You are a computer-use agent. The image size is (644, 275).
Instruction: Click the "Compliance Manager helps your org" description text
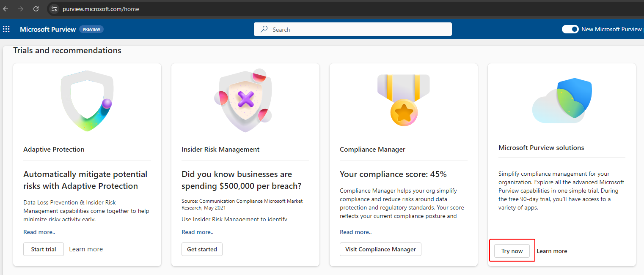(402, 203)
